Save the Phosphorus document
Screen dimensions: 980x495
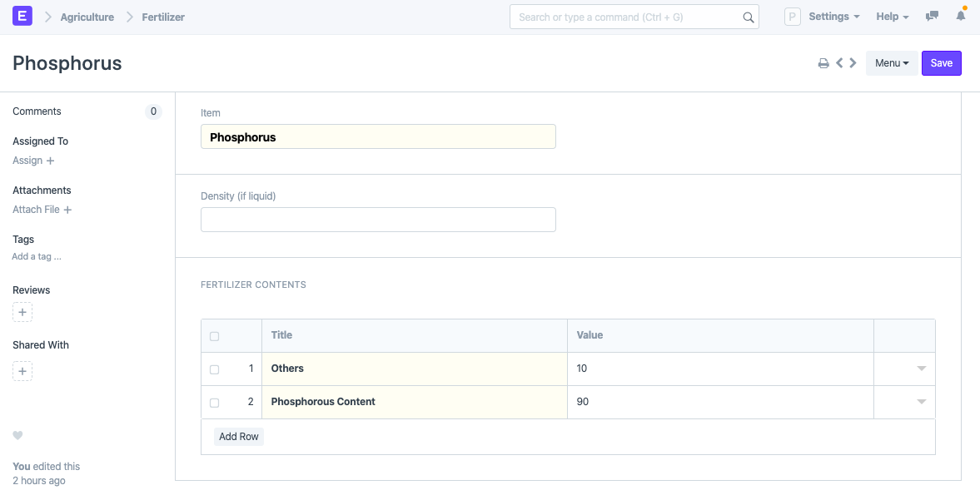pos(941,63)
